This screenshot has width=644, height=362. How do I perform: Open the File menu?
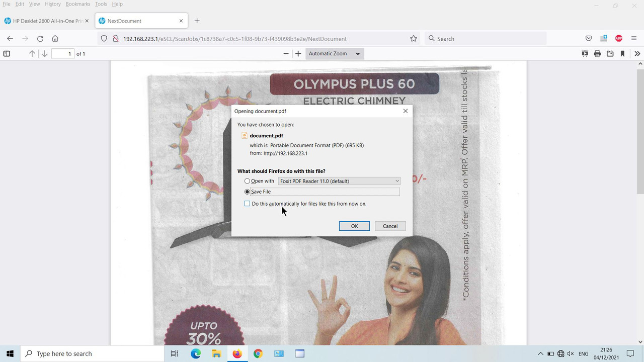(7, 4)
